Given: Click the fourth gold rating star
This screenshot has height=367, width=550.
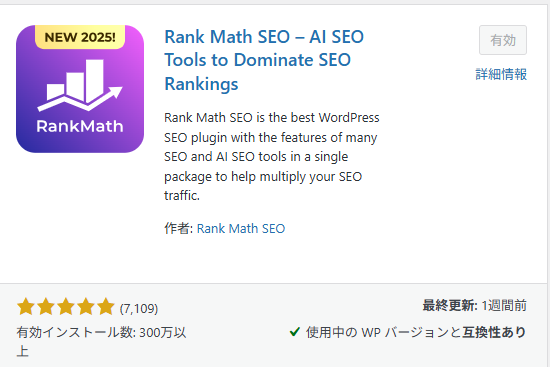Looking at the screenshot, I should click(86, 307).
